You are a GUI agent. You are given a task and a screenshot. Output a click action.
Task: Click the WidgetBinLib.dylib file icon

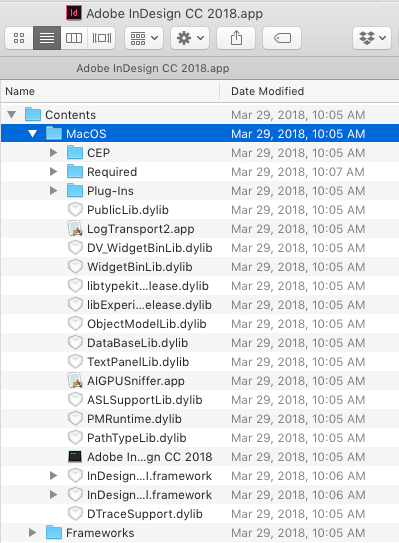75,267
